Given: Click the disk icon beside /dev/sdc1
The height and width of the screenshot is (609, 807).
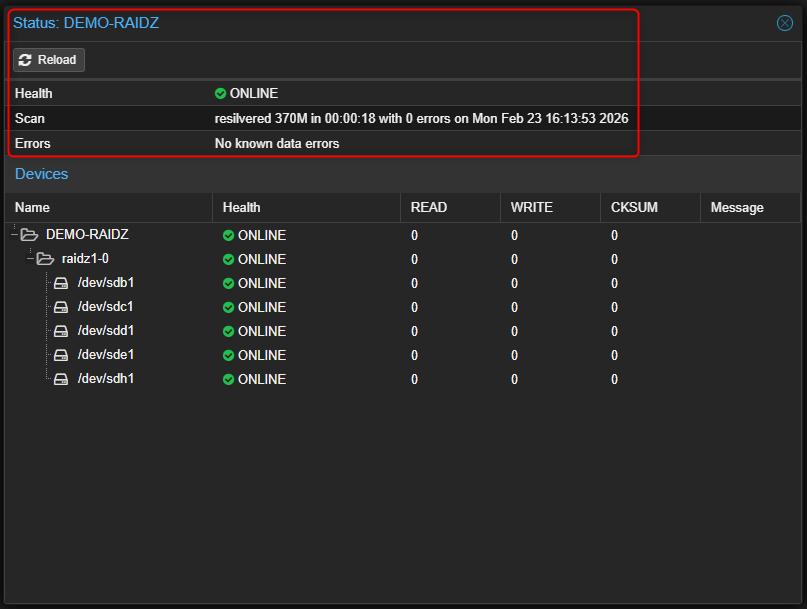Looking at the screenshot, I should coord(60,307).
